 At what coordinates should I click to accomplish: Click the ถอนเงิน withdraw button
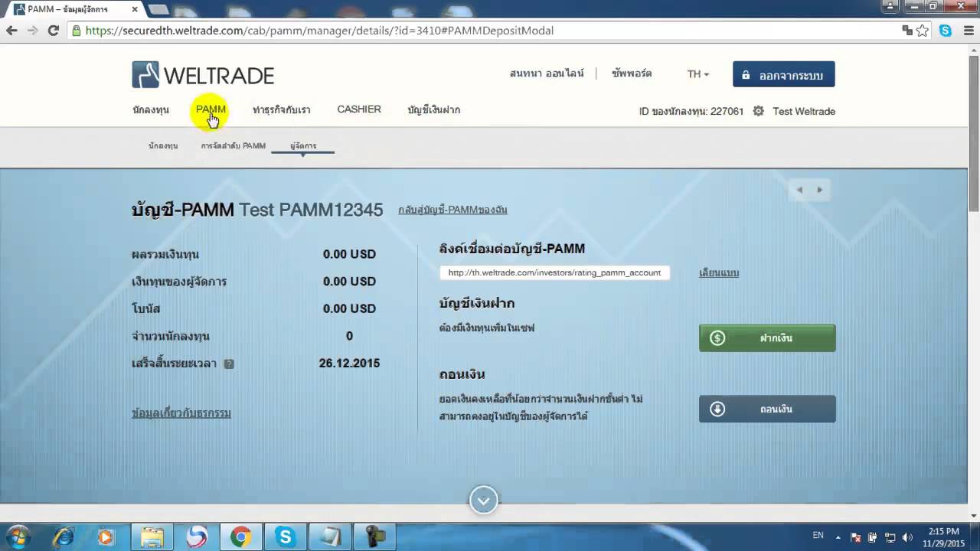767,409
